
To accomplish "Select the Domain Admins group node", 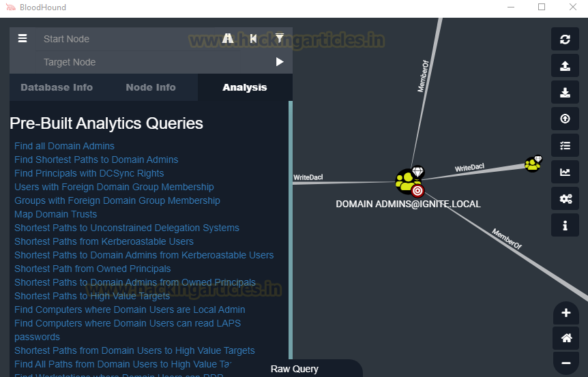I will pyautogui.click(x=409, y=182).
